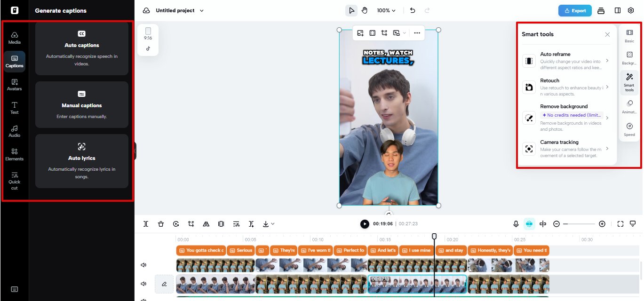Open the Audio panel from the sidebar

point(14,132)
